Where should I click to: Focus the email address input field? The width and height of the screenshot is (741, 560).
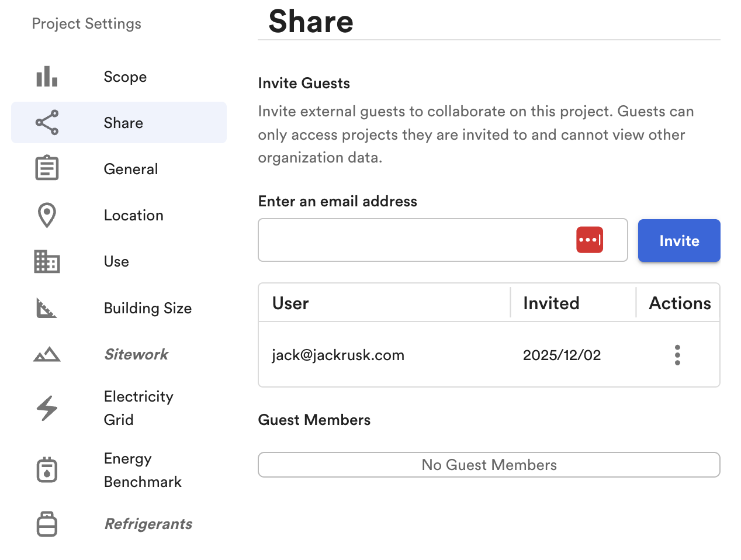(415, 240)
